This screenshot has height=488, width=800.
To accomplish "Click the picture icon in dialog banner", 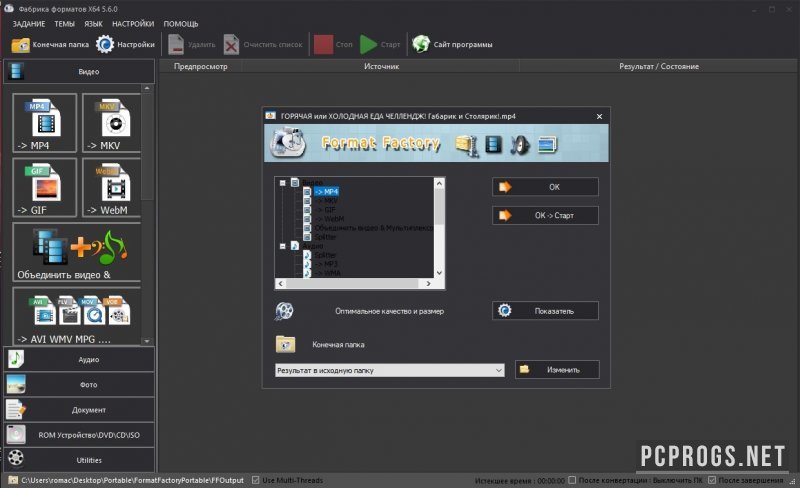I will [x=547, y=145].
